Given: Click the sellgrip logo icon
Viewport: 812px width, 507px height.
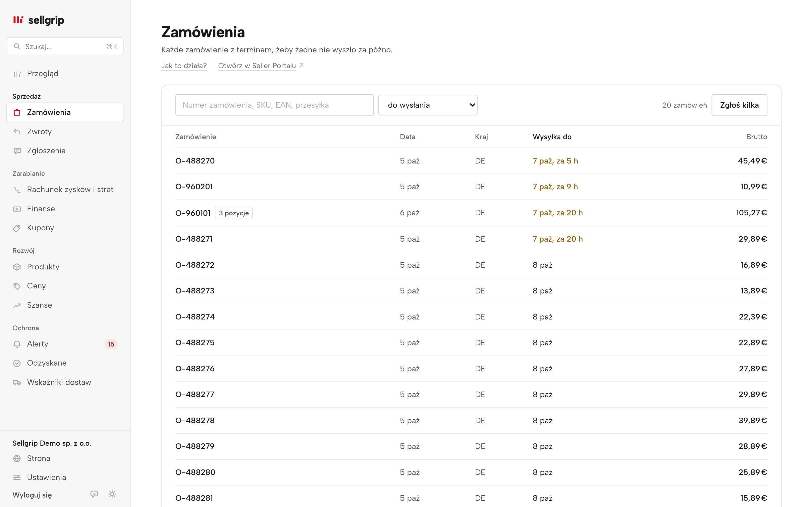Looking at the screenshot, I should (x=18, y=20).
